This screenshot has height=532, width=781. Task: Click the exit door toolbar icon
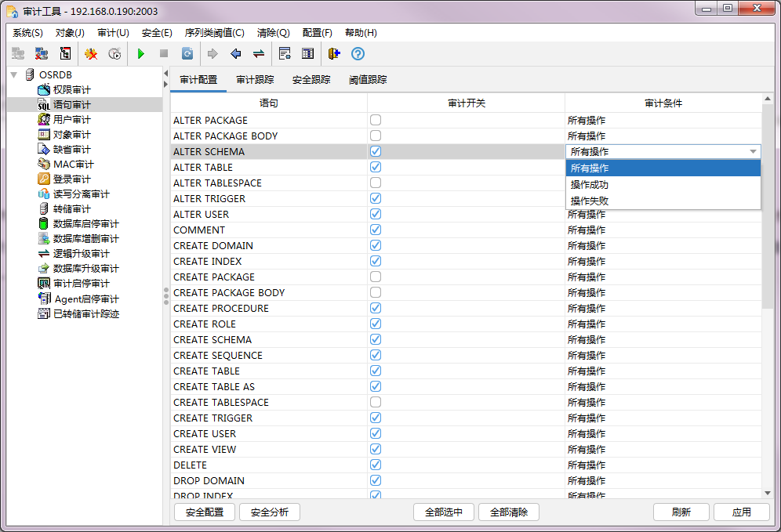coord(334,54)
